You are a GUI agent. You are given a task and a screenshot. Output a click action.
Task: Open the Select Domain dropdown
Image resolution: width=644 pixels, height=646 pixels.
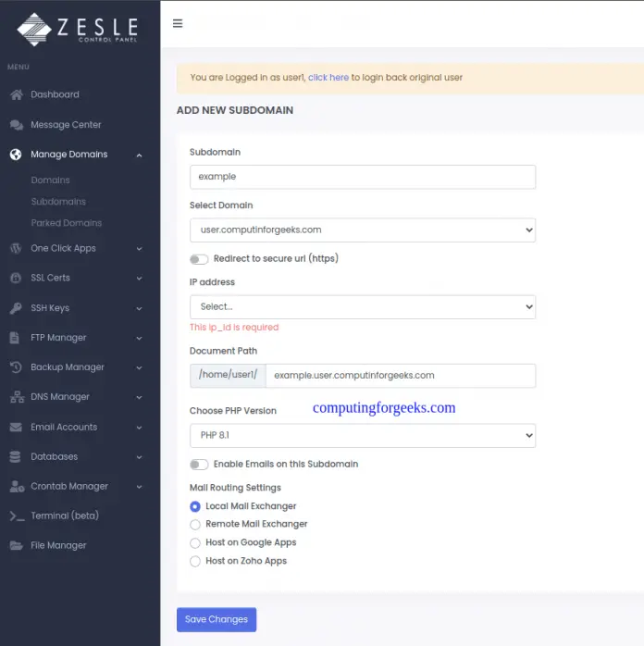(x=363, y=230)
